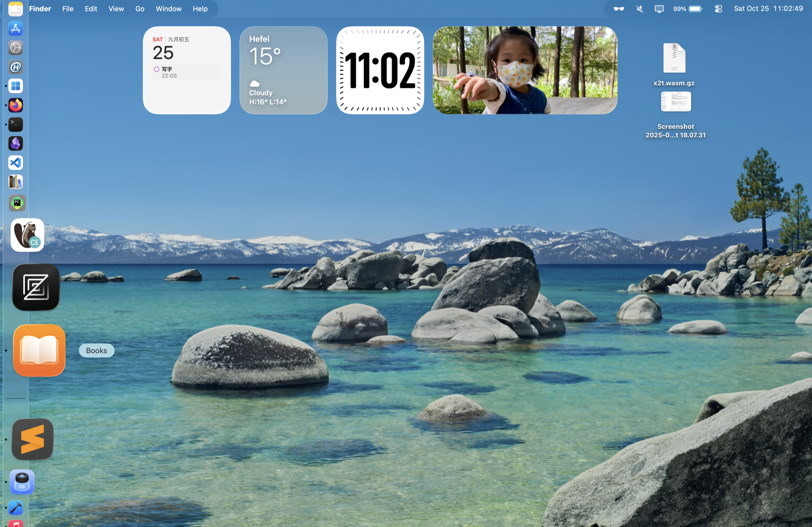Toggle the muted sound menu bar icon

(x=640, y=9)
